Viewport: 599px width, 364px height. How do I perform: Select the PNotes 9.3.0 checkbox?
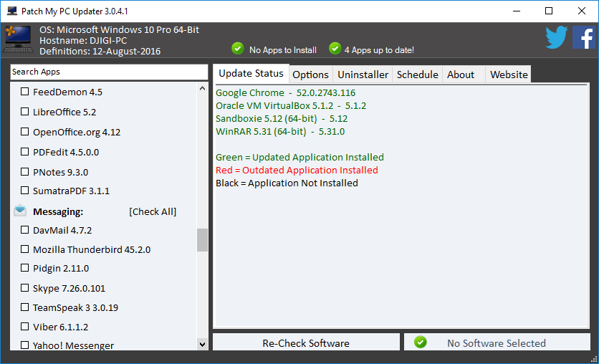point(24,171)
